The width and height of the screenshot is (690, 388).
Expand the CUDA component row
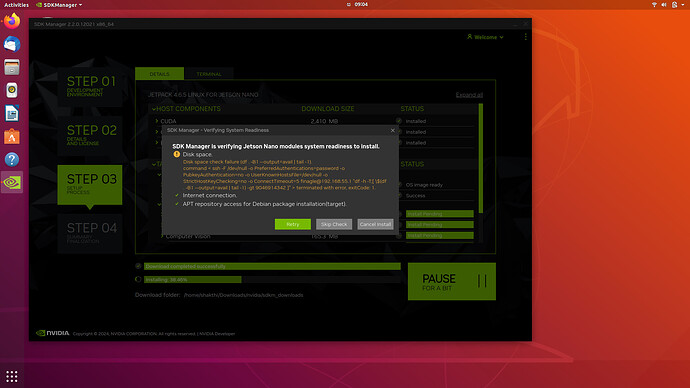tap(157, 121)
